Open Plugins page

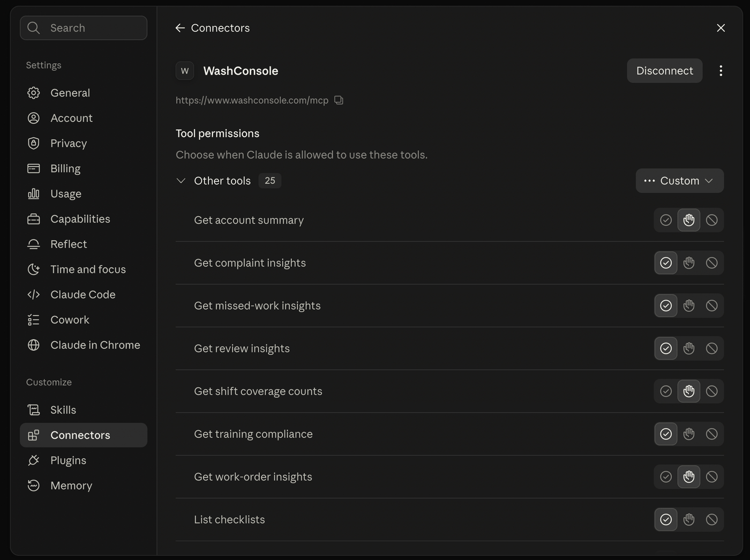click(84, 460)
